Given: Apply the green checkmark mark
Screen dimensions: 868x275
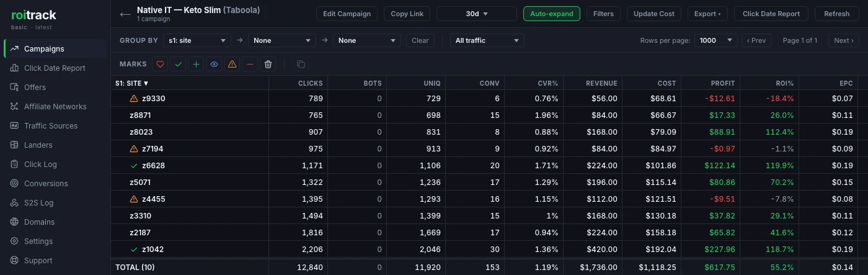Looking at the screenshot, I should [x=178, y=64].
